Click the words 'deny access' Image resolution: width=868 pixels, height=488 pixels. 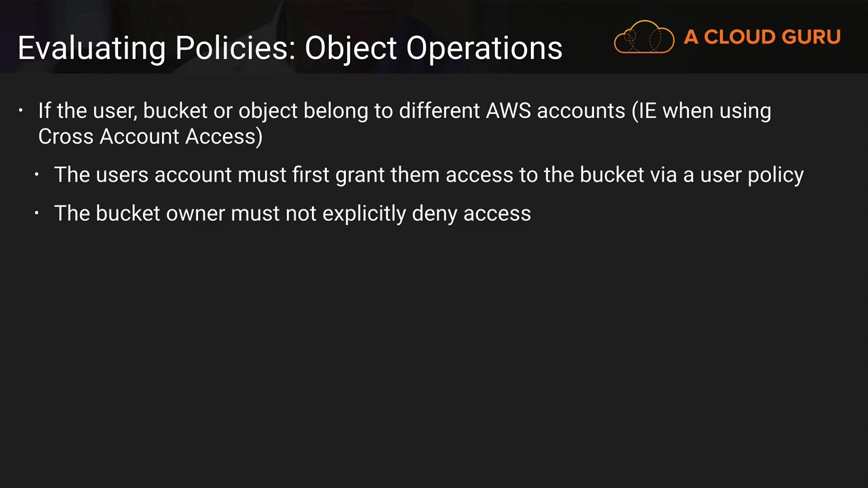coord(471,213)
